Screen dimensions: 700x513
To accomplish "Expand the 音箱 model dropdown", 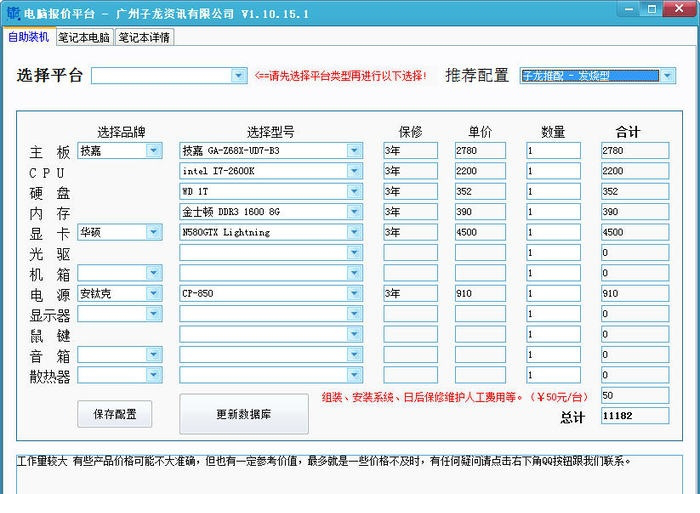I will pos(354,355).
